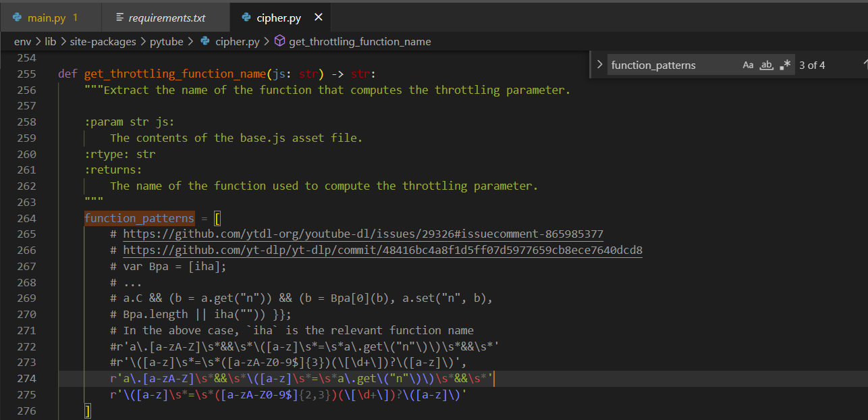This screenshot has height=420, width=868.
Task: Click the '3 of 4' match count
Action: 812,65
